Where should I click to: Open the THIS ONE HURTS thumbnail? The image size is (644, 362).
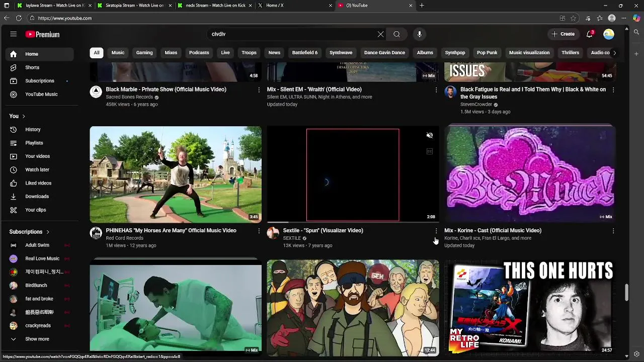(530, 307)
